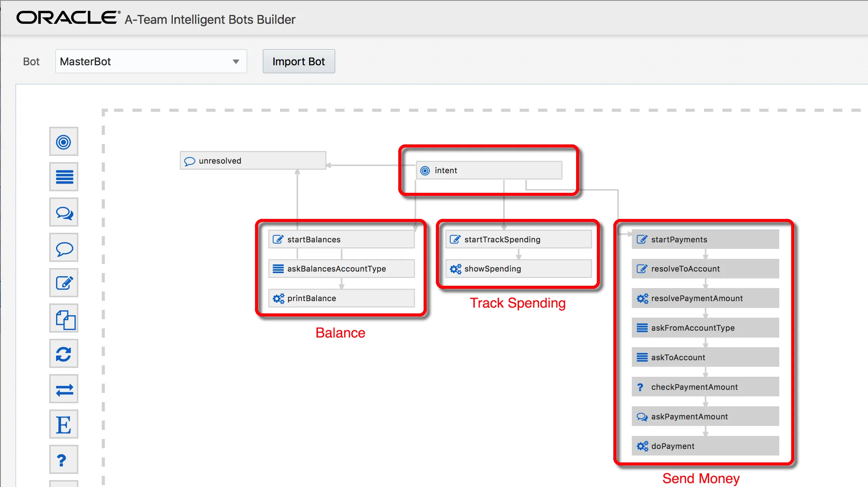This screenshot has height=487, width=868.
Task: Click the switch arrows palette icon
Action: (x=64, y=389)
